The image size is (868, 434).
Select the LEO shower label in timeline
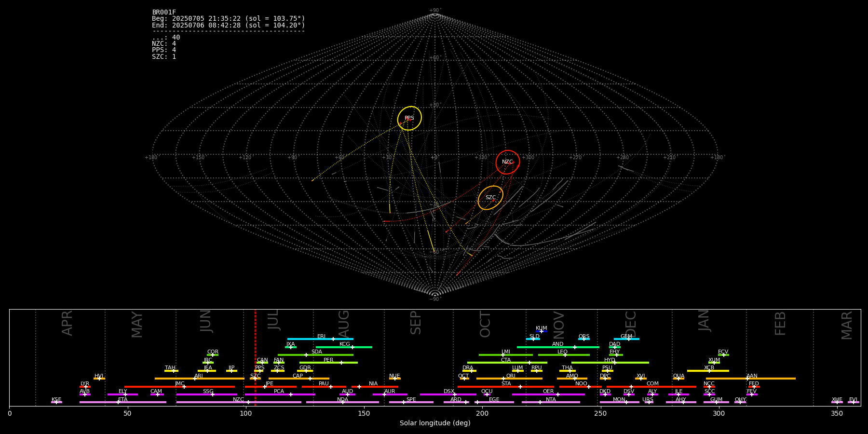[563, 352]
